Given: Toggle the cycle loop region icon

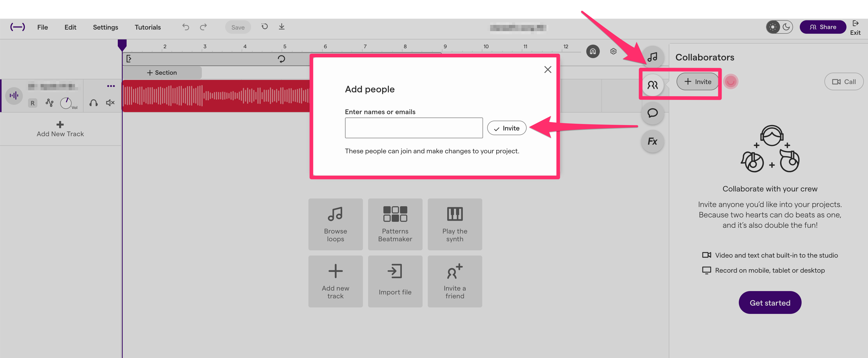Looking at the screenshot, I should 281,59.
